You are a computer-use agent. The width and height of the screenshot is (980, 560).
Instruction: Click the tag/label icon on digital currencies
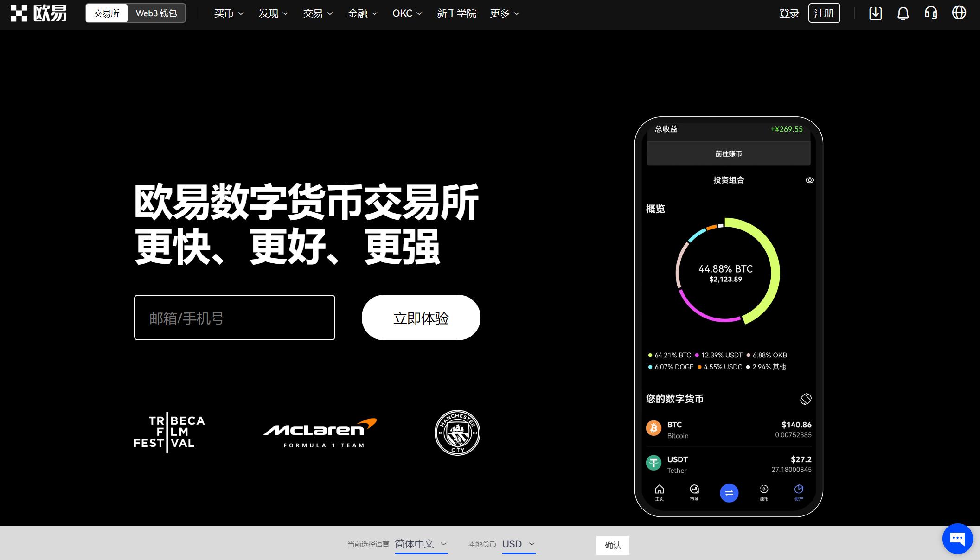(805, 397)
